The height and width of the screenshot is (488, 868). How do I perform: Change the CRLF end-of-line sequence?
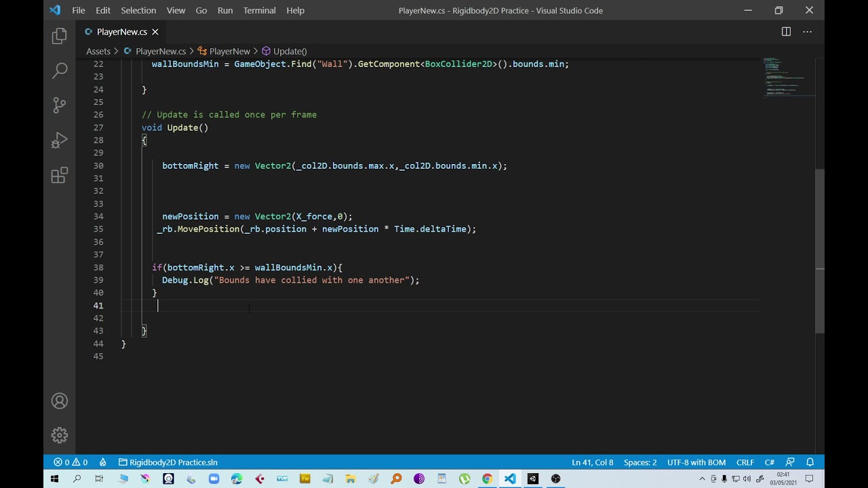(745, 462)
